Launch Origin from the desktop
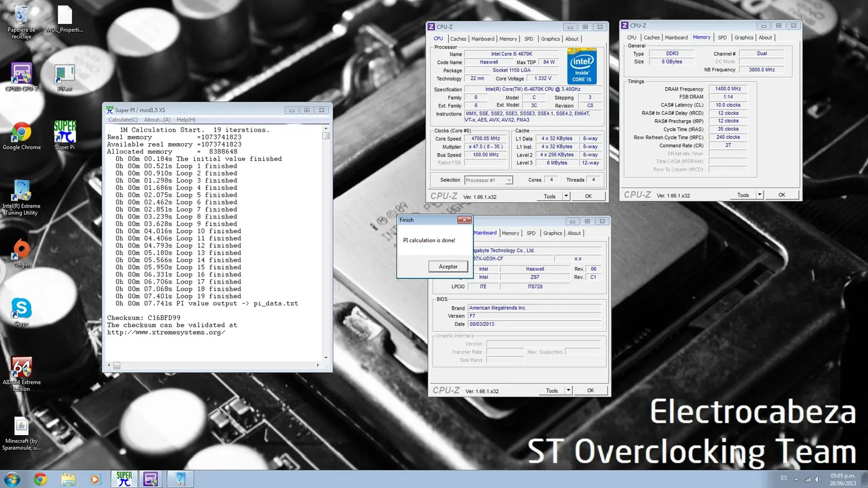 point(21,253)
